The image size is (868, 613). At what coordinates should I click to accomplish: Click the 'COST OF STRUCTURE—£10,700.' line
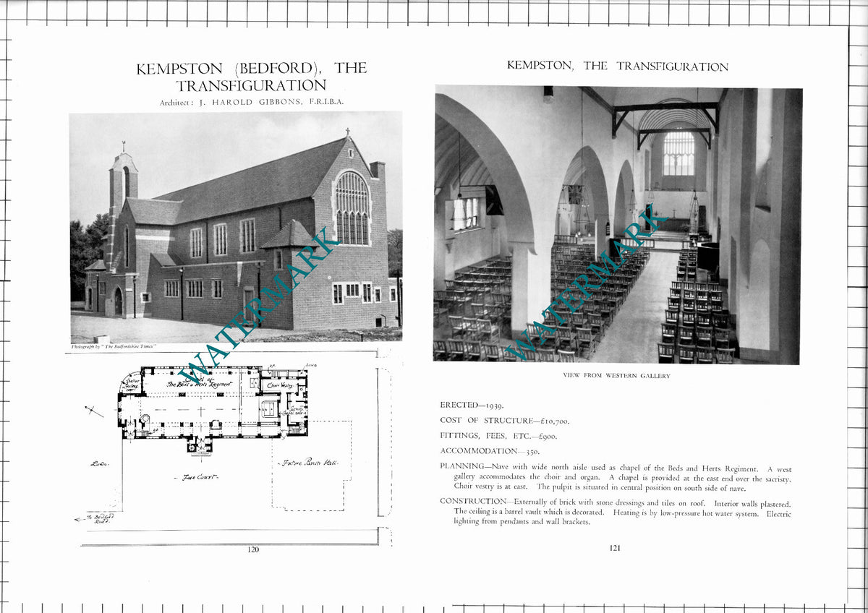click(x=503, y=421)
